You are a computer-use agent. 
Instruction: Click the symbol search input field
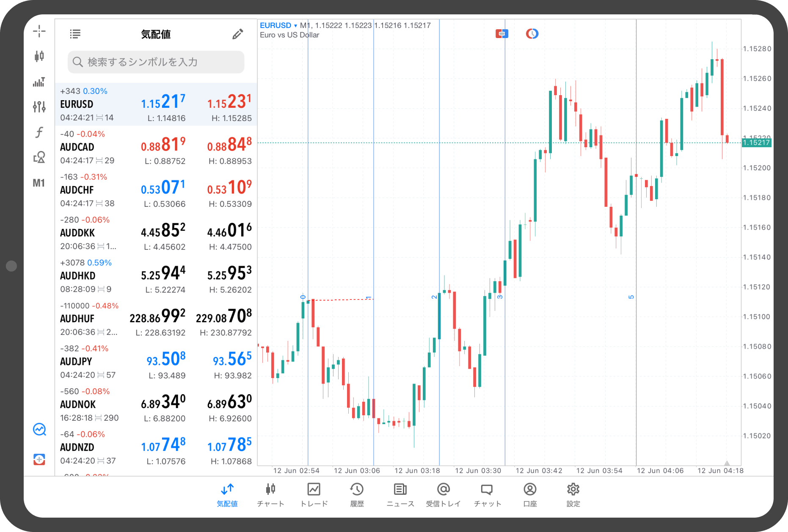coord(156,62)
